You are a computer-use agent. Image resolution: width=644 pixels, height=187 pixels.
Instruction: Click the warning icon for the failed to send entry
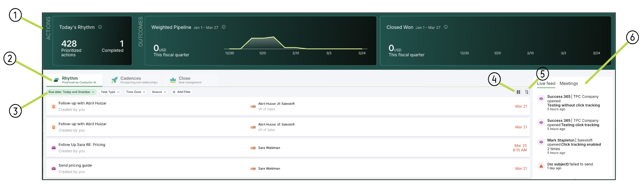point(541,166)
